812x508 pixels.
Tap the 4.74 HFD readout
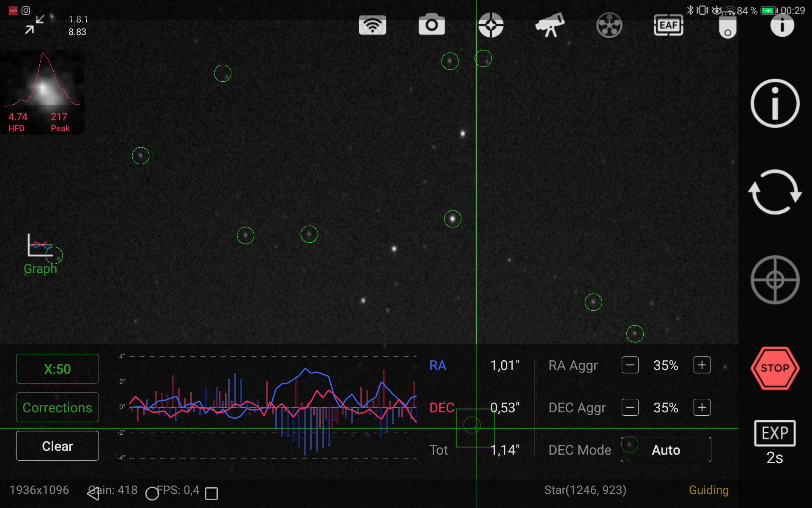click(x=18, y=117)
